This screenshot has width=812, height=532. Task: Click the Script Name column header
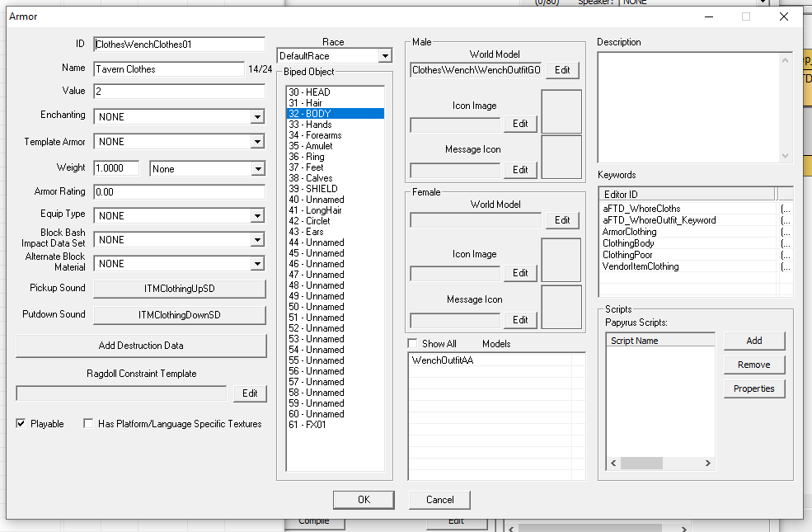tap(660, 341)
